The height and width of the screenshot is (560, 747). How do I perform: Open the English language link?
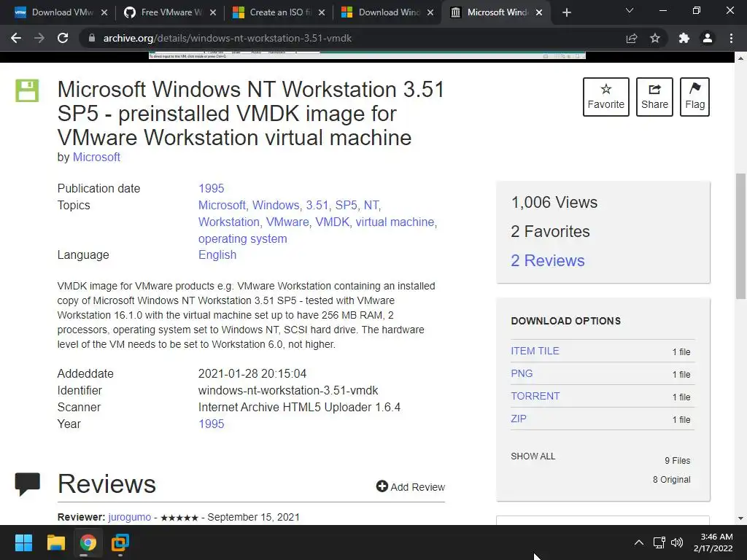217,254
